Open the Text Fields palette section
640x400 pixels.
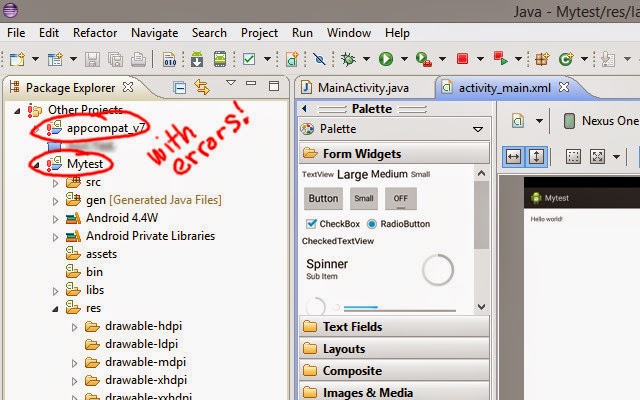395,327
